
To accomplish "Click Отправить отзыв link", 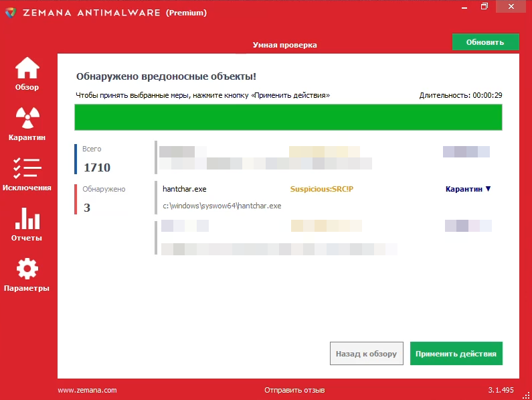I will pyautogui.click(x=294, y=390).
